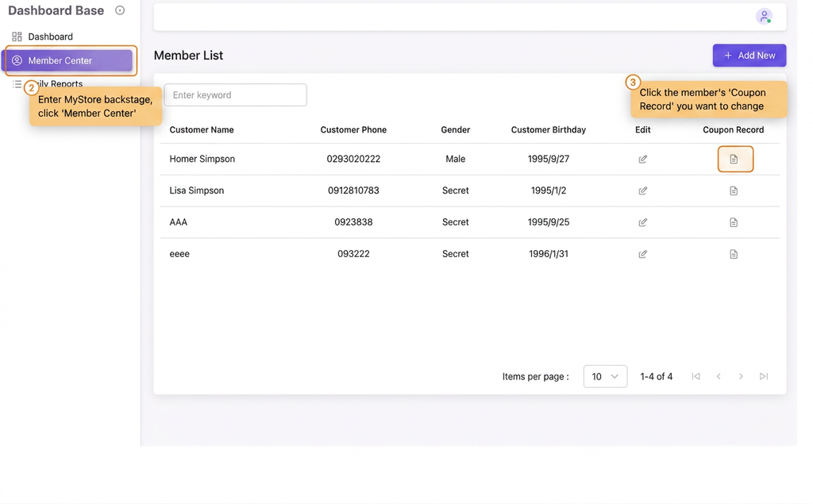Click the Dashboard grid icon
Image resolution: width=813 pixels, height=504 pixels.
[x=17, y=37]
